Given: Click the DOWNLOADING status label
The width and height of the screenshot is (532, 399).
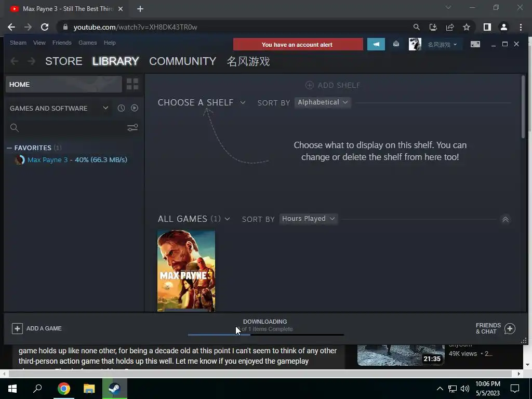Looking at the screenshot, I should 265,322.
